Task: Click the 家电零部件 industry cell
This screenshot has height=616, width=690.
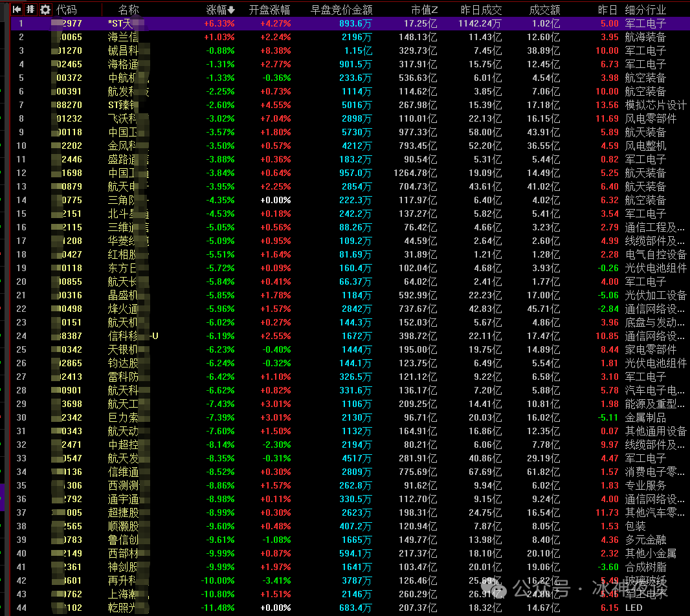Action: coord(651,350)
